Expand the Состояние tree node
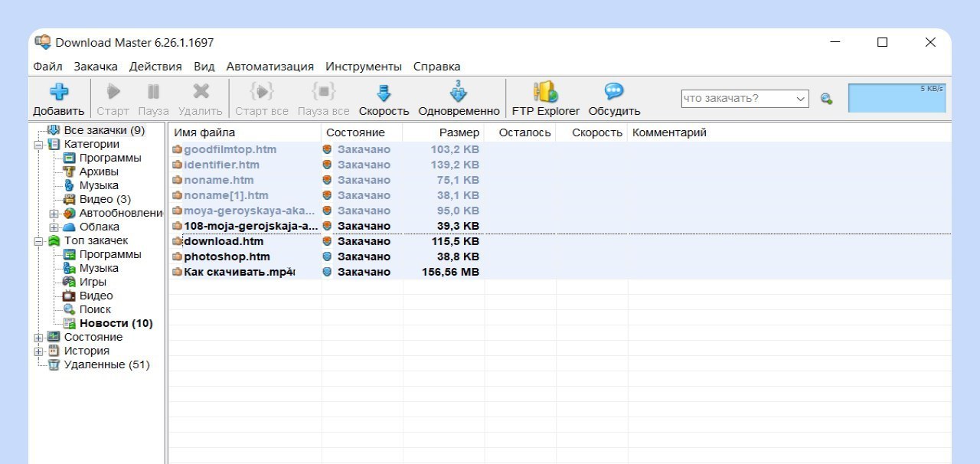The width and height of the screenshot is (980, 464). (x=38, y=338)
